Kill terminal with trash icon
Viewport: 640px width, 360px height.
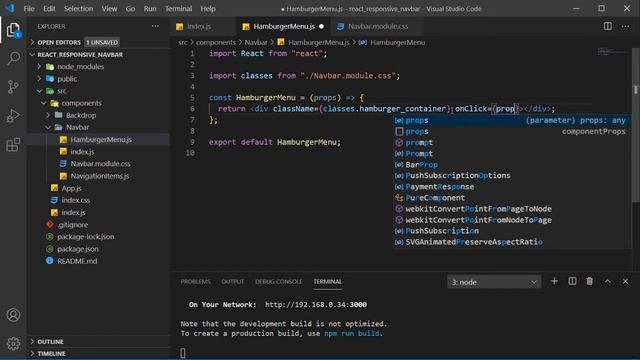[x=589, y=281]
